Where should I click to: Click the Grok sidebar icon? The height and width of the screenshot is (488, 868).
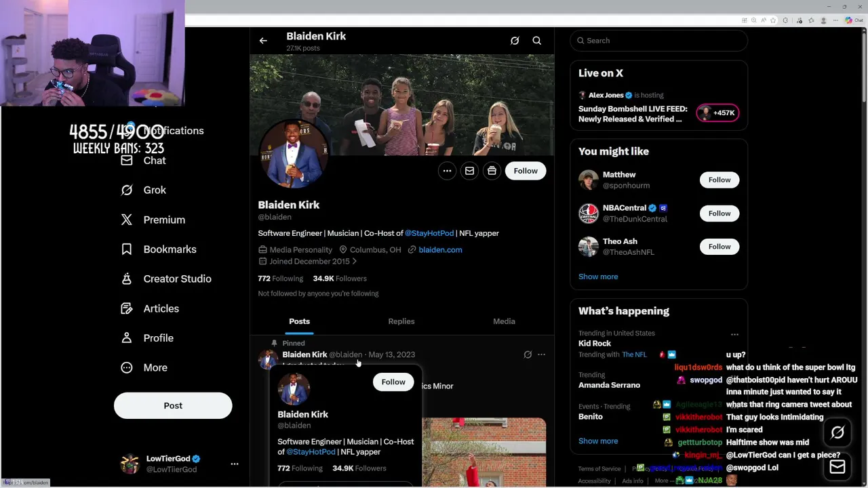127,190
